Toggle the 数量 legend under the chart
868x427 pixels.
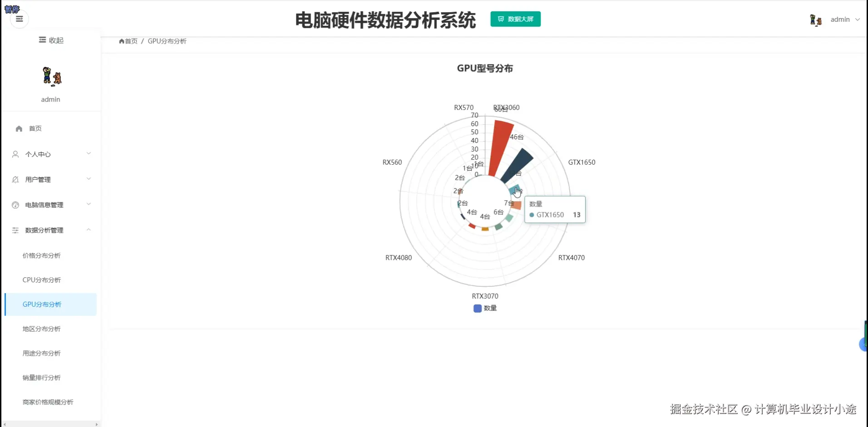pyautogui.click(x=485, y=308)
